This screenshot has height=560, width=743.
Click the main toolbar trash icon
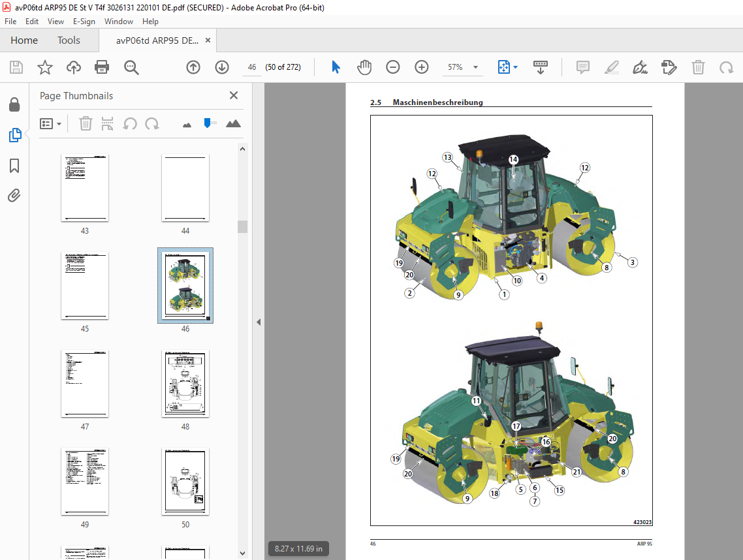point(698,67)
